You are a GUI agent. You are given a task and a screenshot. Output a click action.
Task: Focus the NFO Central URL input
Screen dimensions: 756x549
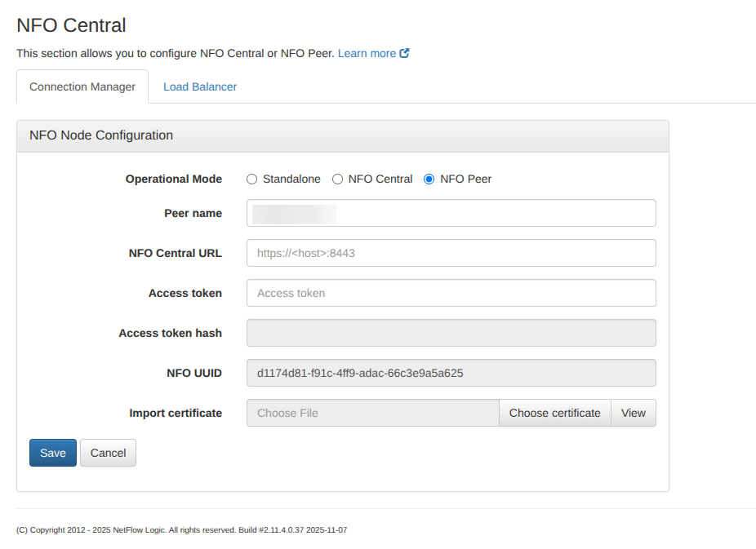(451, 253)
